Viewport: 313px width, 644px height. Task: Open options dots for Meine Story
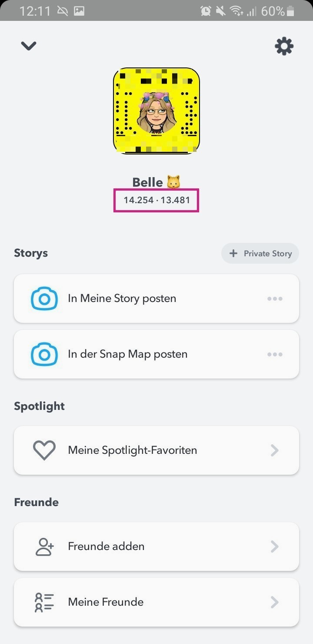(x=275, y=299)
